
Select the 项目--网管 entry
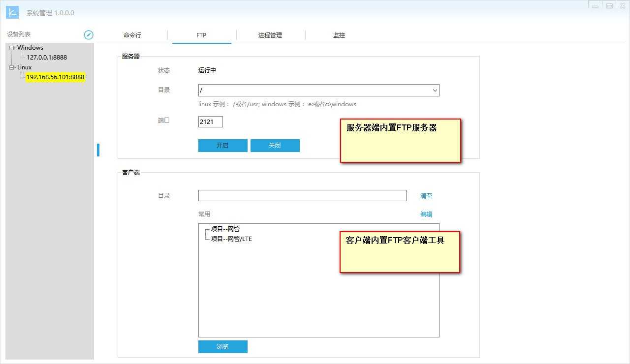click(x=225, y=229)
